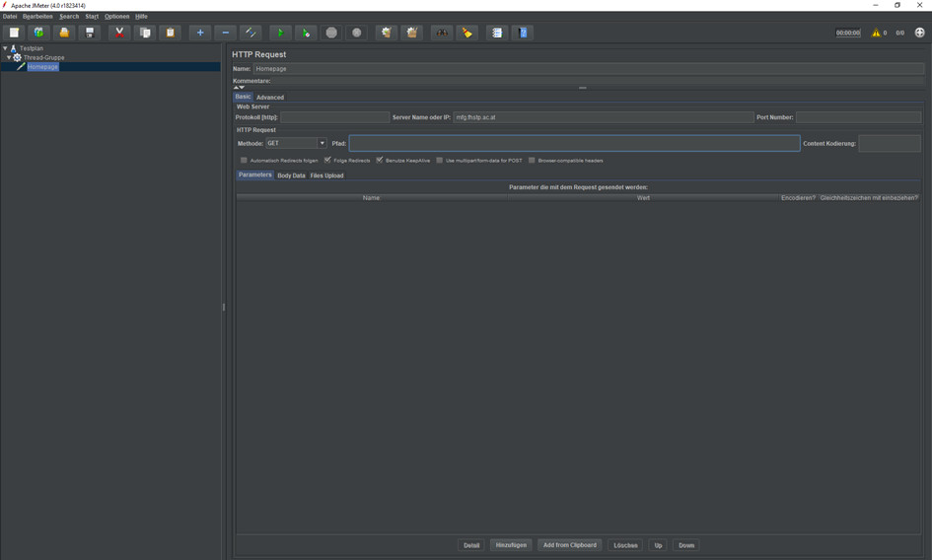Click the remote engine globe icon

pyautogui.click(x=919, y=33)
